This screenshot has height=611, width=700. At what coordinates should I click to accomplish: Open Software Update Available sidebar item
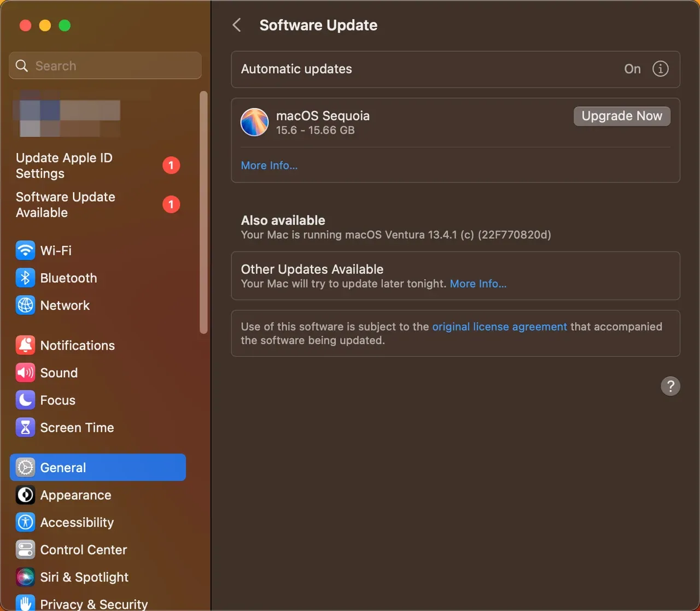(x=98, y=204)
